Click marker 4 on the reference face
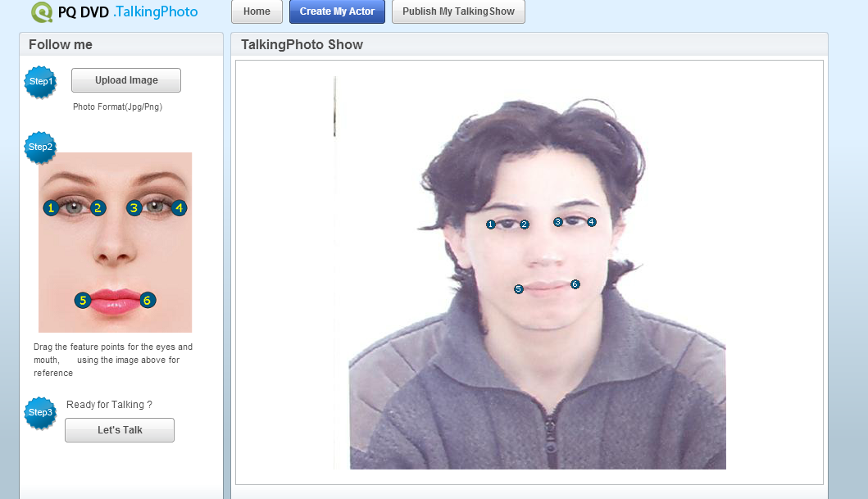868x499 pixels. click(179, 208)
